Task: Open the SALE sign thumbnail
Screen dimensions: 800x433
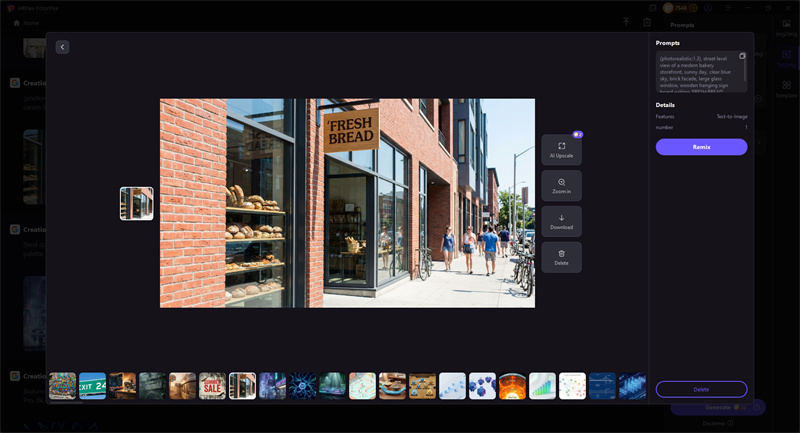Action: coord(212,386)
